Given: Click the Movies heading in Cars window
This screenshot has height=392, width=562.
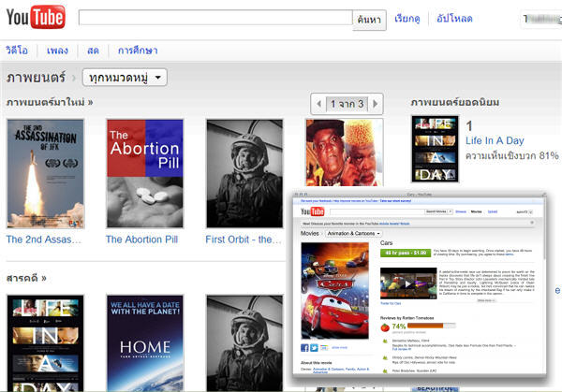Looking at the screenshot, I should (310, 233).
